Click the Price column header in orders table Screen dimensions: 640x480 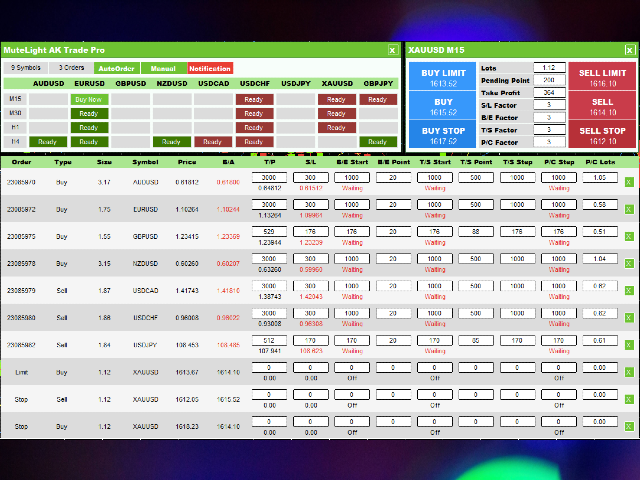click(187, 162)
